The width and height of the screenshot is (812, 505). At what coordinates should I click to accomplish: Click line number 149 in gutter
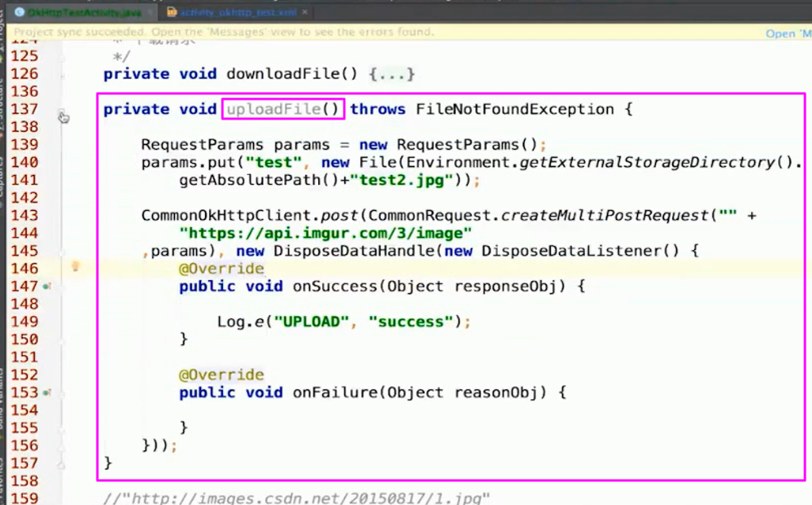[x=24, y=321]
